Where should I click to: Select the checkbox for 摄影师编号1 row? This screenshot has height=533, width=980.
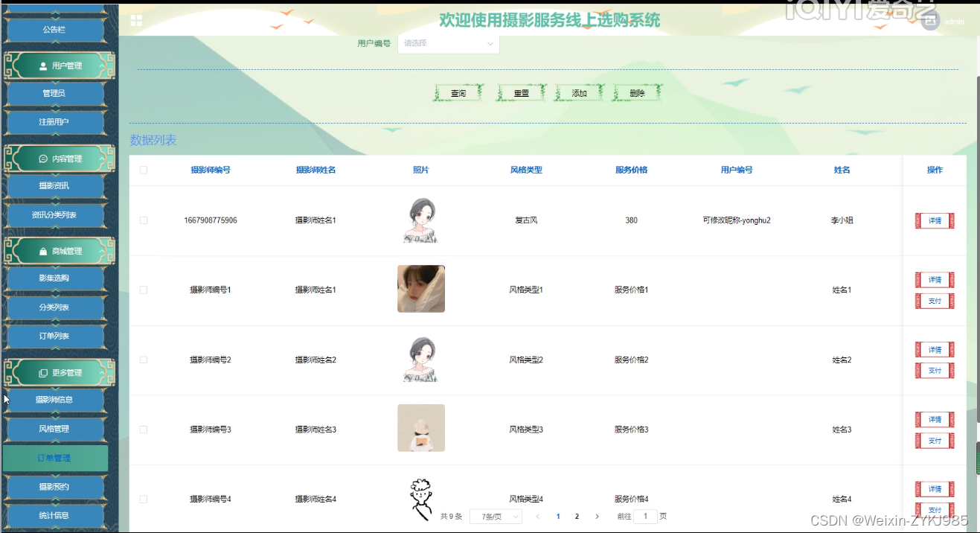pos(144,290)
